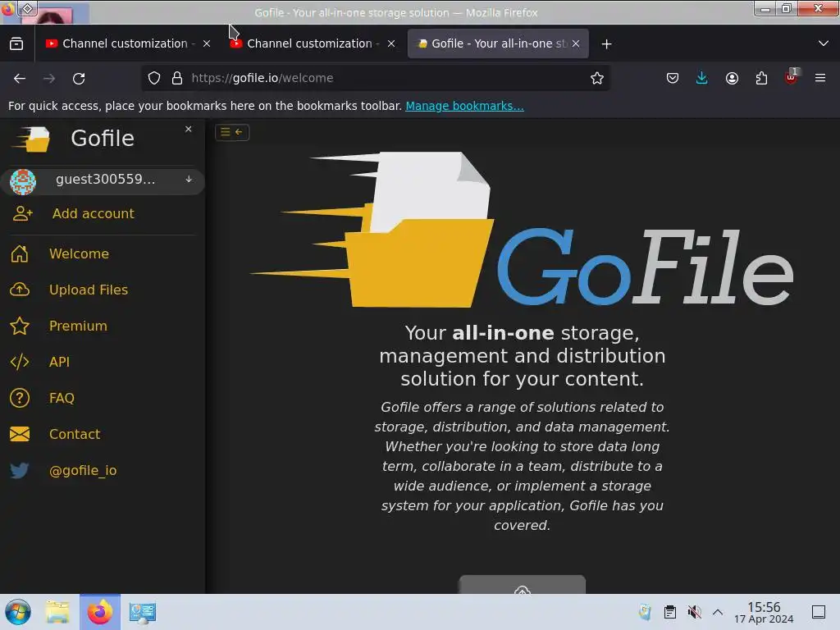Select the Gofile browser tab

(498, 44)
